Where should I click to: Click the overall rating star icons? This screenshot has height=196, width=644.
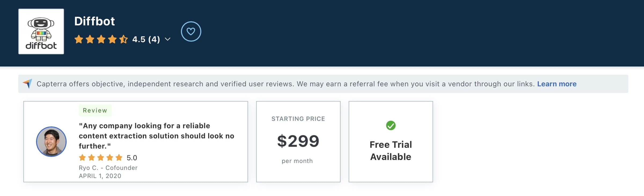pyautogui.click(x=101, y=39)
